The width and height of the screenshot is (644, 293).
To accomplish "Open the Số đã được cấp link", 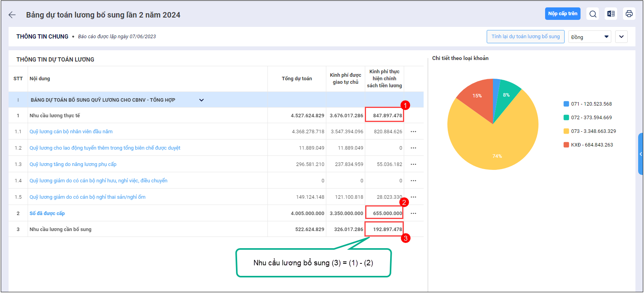I will pyautogui.click(x=47, y=214).
